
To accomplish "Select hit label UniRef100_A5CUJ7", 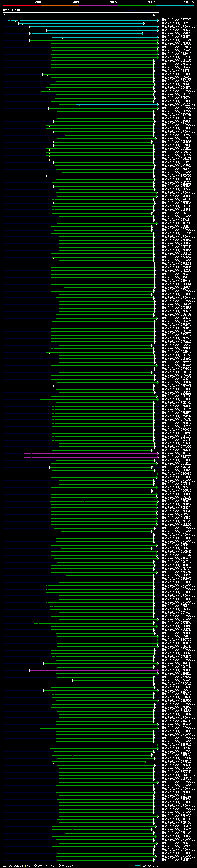I will [x=176, y=491].
